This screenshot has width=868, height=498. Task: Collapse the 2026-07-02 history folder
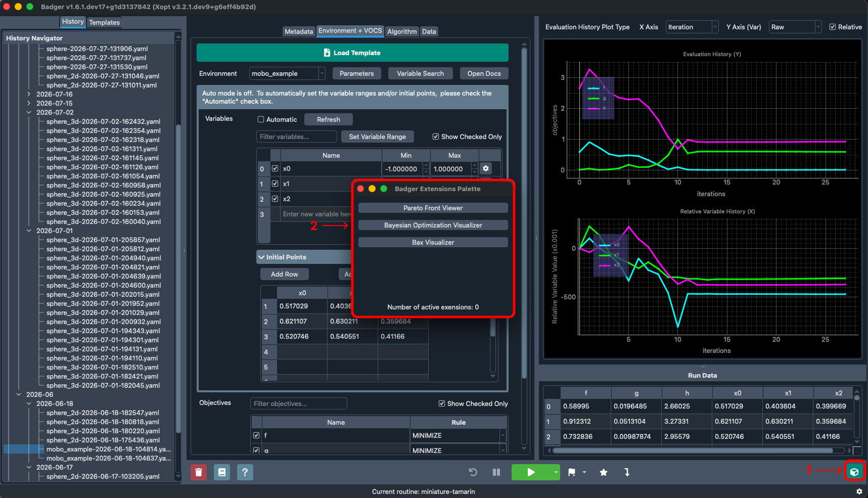(x=29, y=112)
